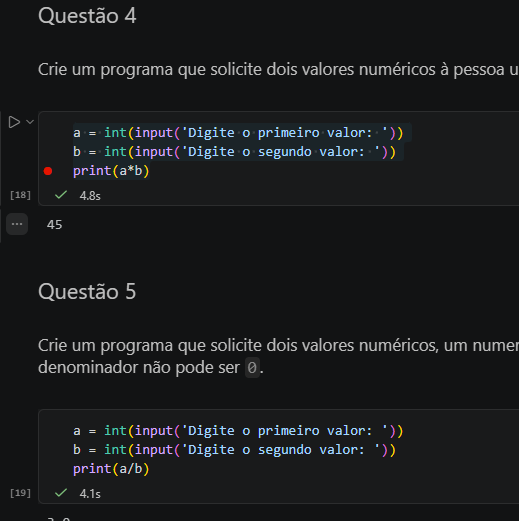Place cursor on print(a/b) line

coord(111,469)
